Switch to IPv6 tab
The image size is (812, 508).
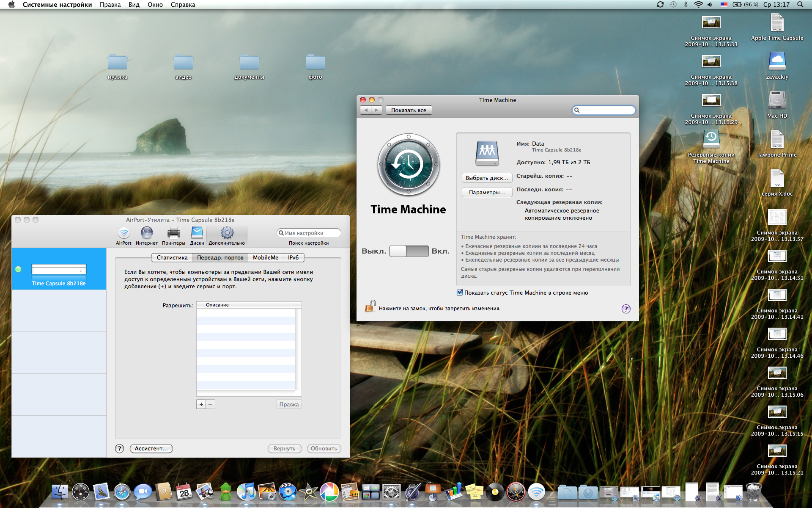[x=293, y=257]
